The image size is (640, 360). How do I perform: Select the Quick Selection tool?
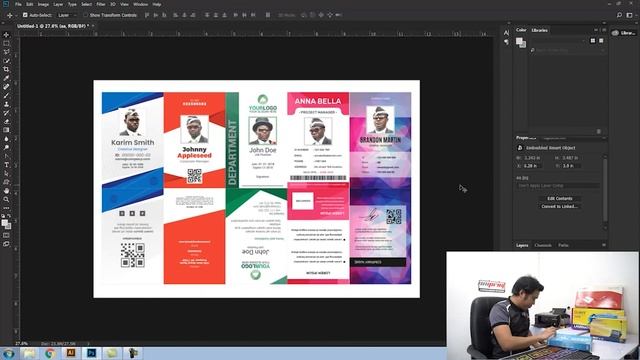6,61
